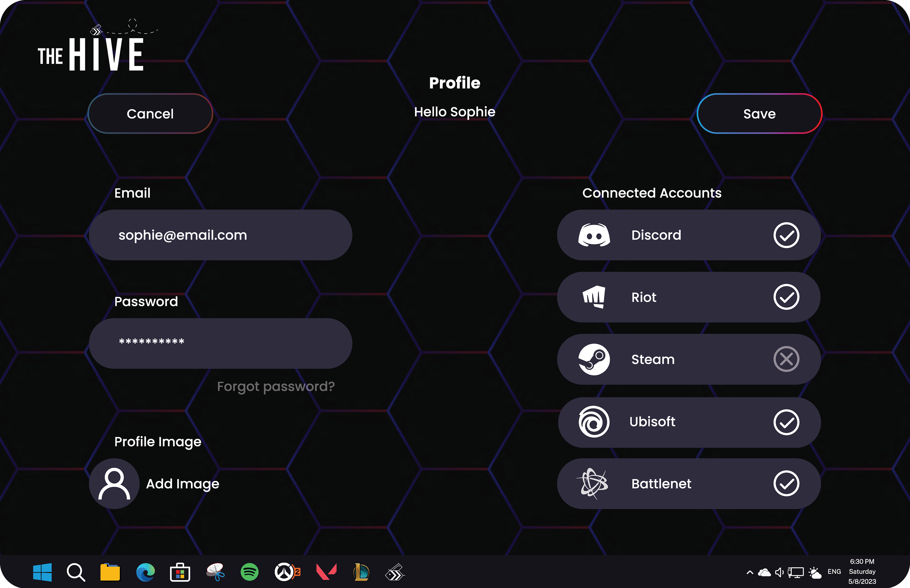
Task: Click the Hello Sophie greeting
Action: (455, 112)
